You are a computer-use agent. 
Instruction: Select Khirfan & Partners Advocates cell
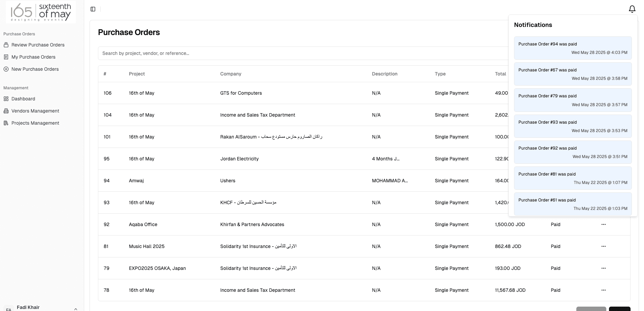252,224
